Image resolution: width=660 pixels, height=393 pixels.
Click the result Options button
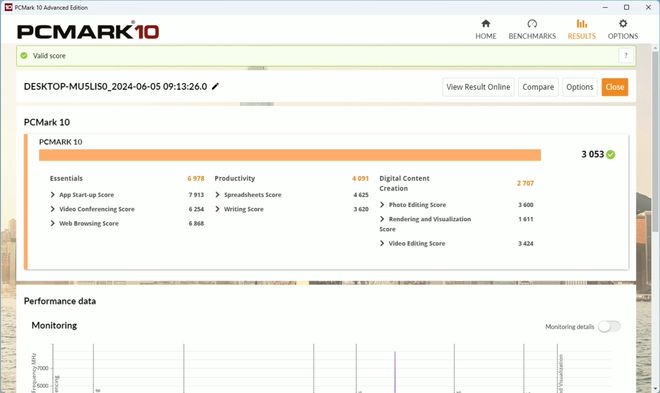point(580,87)
